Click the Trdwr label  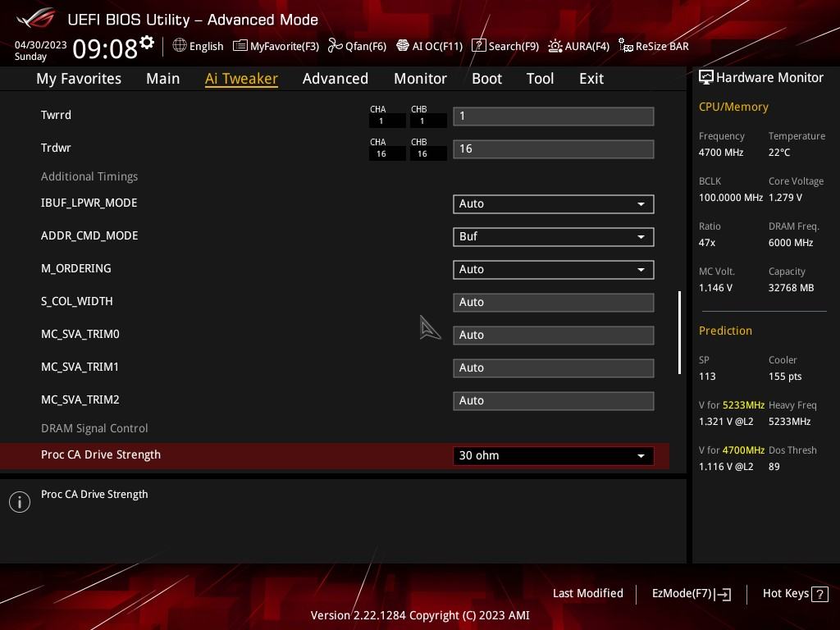[56, 148]
